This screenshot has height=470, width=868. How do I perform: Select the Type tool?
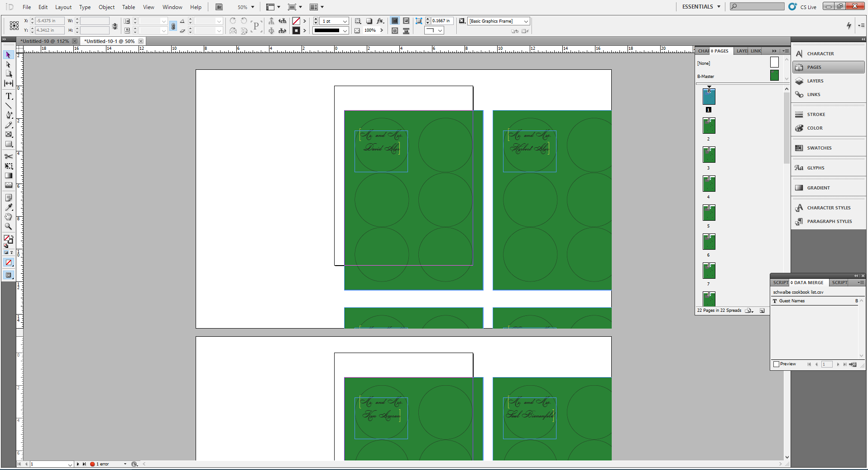[x=8, y=96]
